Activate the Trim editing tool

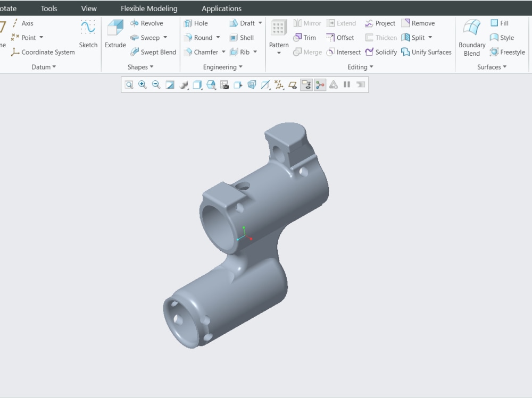[305, 37]
